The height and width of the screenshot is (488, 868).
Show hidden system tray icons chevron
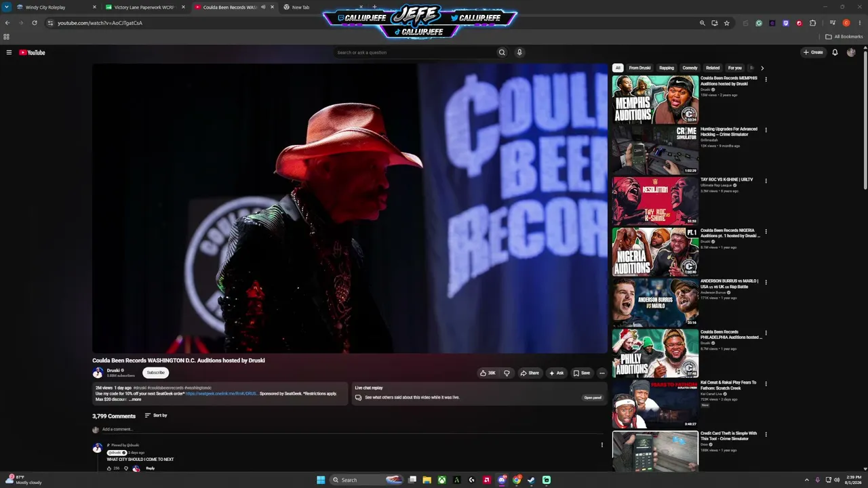(x=806, y=480)
